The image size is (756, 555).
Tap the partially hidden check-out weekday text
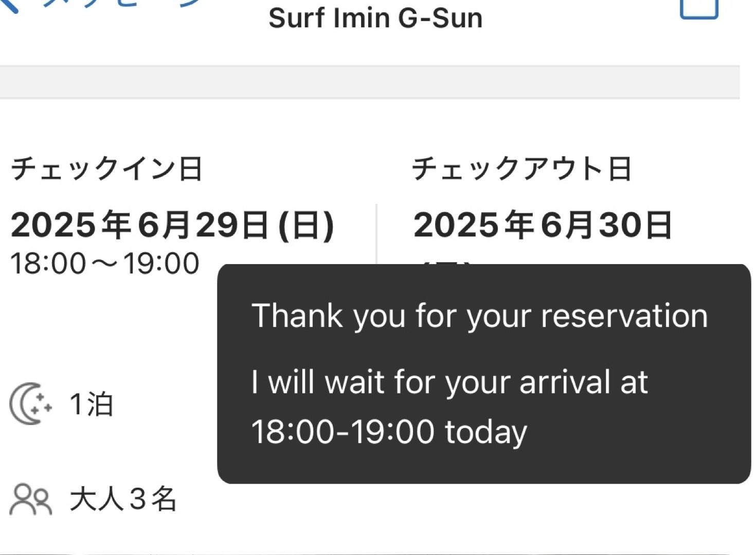(x=446, y=262)
